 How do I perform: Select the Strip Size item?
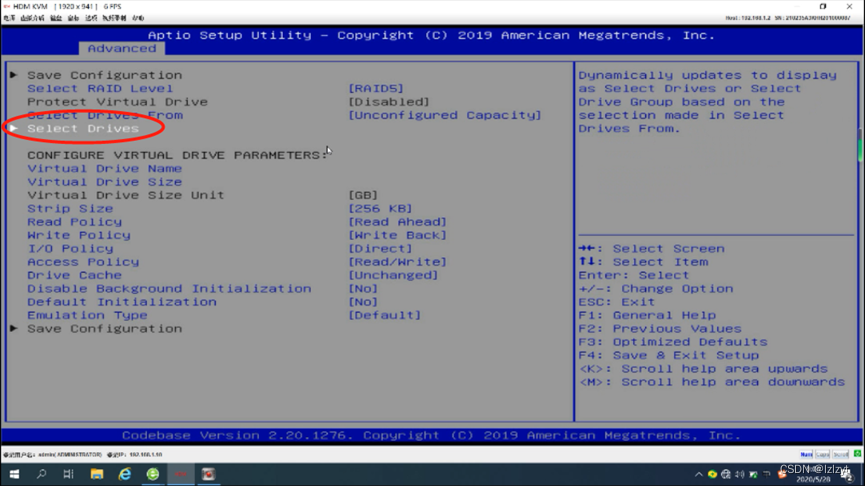[x=70, y=209]
